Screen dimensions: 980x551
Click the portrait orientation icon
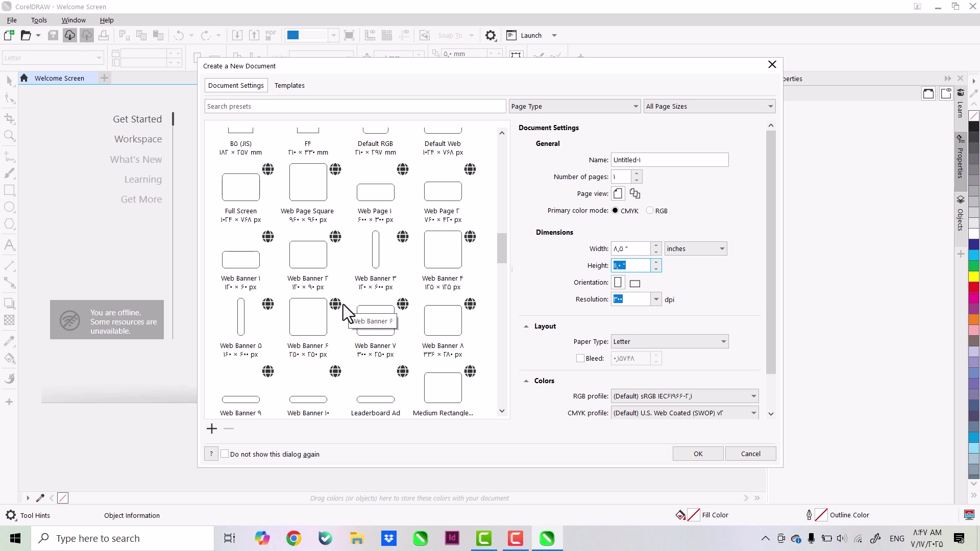coord(618,282)
